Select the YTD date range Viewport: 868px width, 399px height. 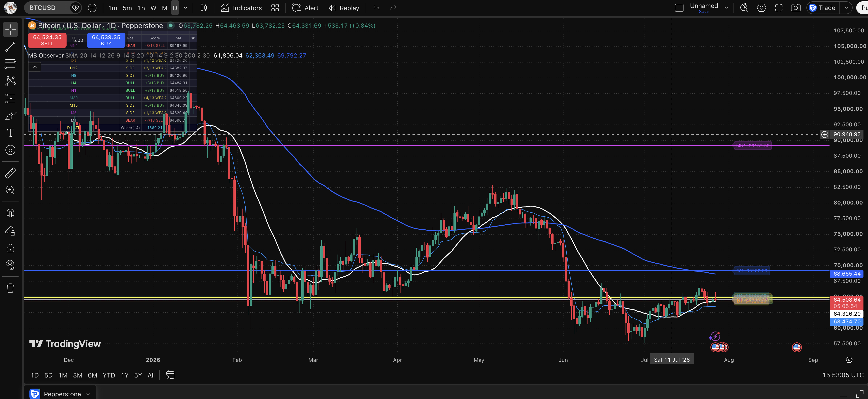(x=109, y=375)
